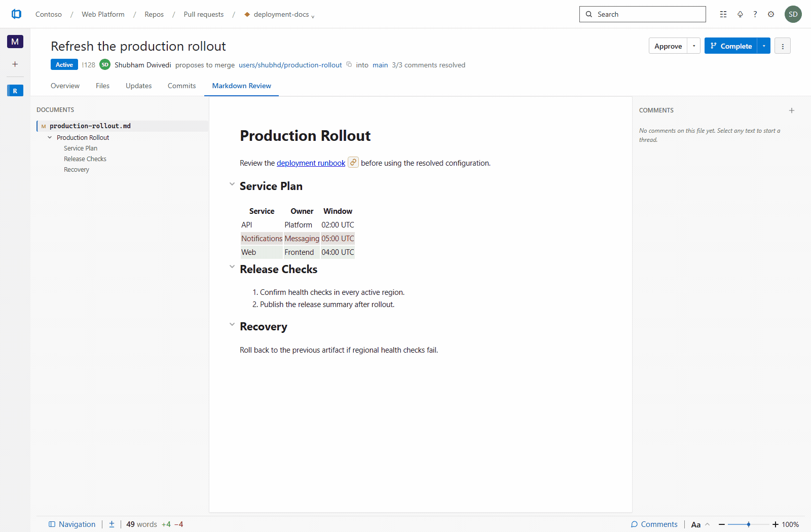
Task: Open the work items list icon in header
Action: pos(723,14)
